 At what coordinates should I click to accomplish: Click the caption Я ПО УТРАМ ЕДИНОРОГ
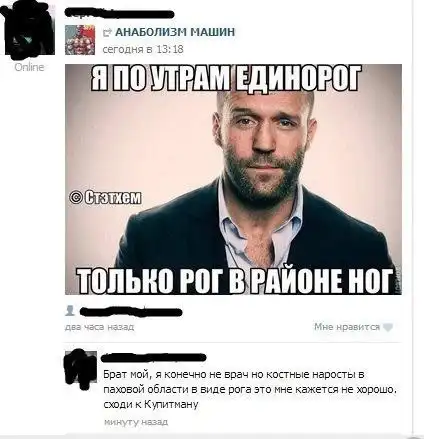(x=226, y=79)
